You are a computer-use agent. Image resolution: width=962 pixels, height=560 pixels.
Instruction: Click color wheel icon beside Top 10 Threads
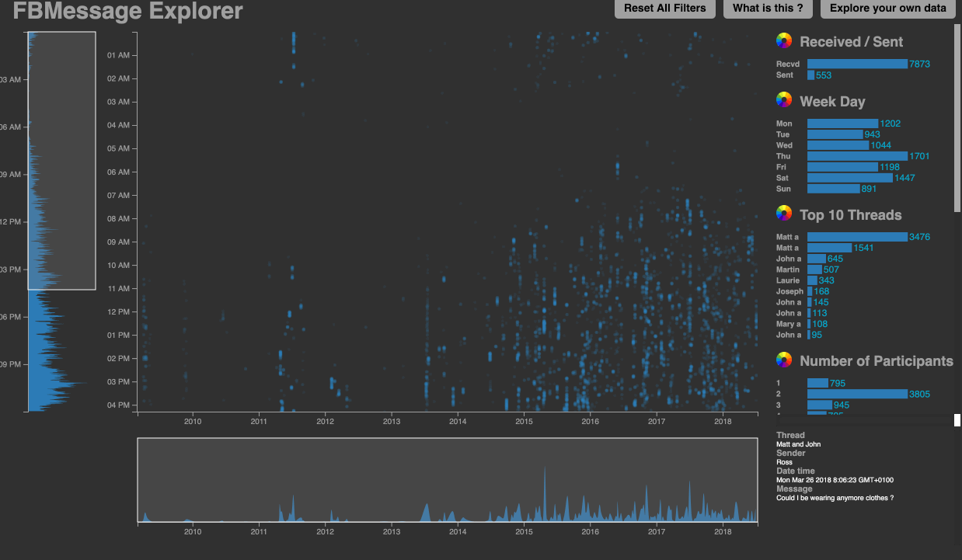(783, 214)
